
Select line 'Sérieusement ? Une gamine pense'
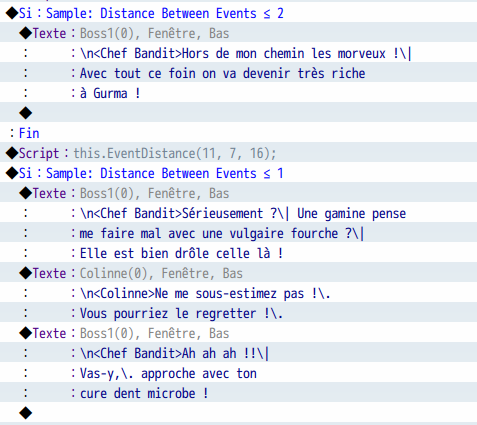tap(238, 213)
